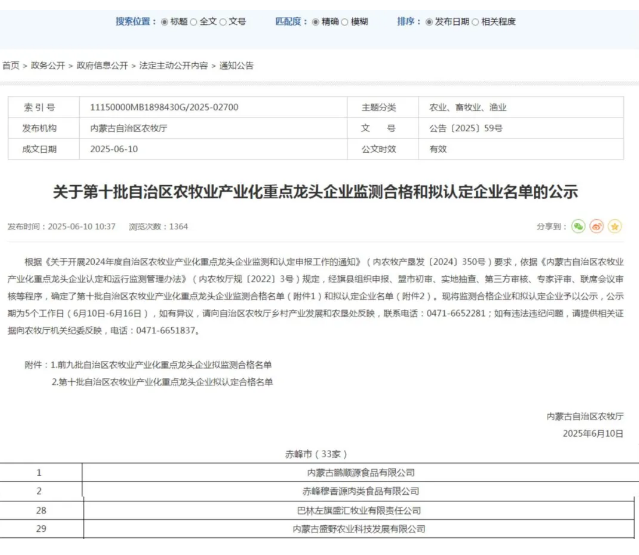Image resolution: width=639 pixels, height=555 pixels.
Task: Select row 内蒙古鹏顺源食品有限公司
Action: point(320,473)
